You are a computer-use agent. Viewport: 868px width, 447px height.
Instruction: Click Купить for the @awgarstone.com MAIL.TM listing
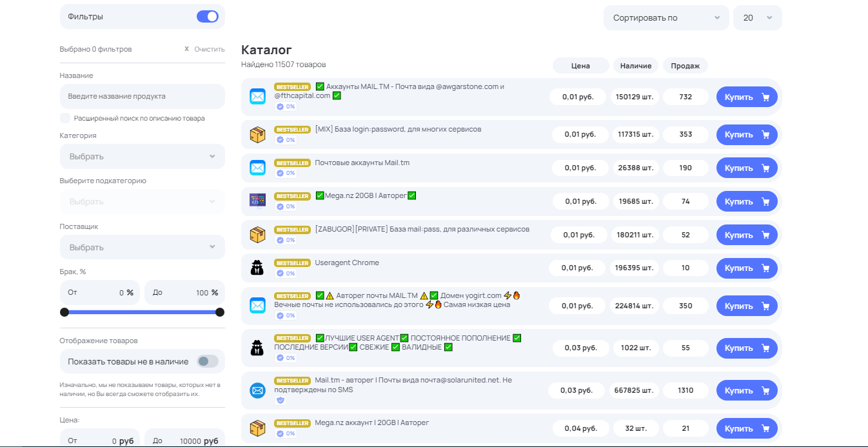pos(747,97)
